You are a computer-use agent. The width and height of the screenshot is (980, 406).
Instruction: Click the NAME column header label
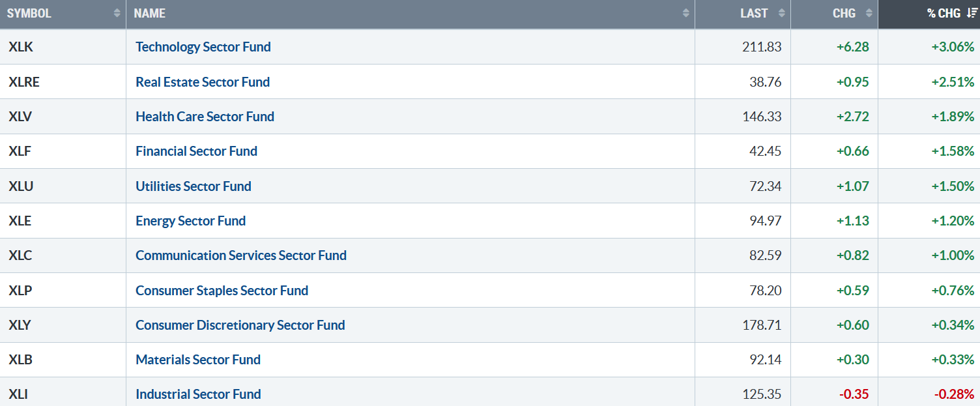point(150,13)
